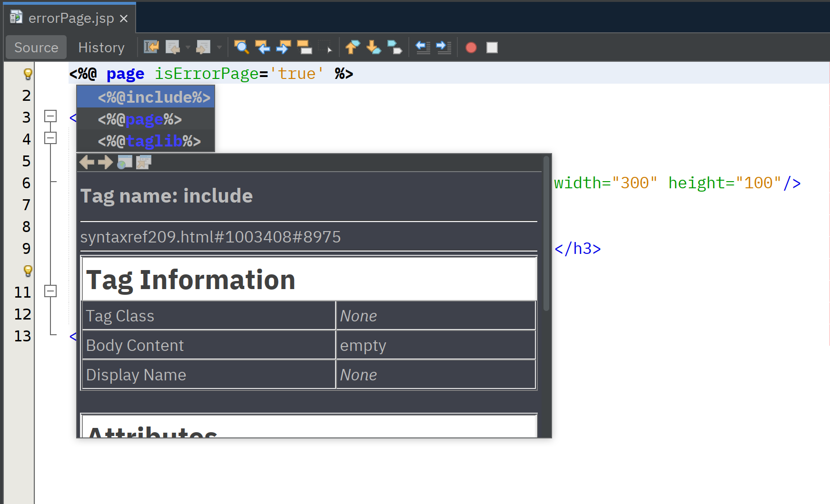This screenshot has height=504, width=830.
Task: Click the 'empty' value cell
Action: 436,345
